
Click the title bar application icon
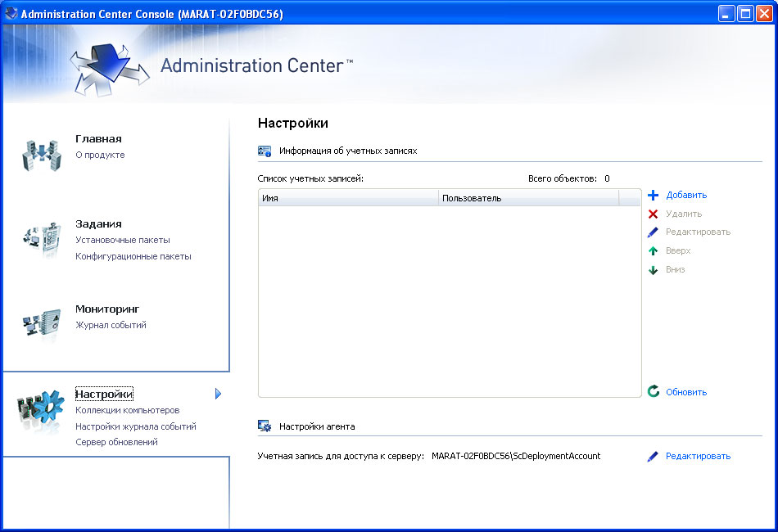(x=11, y=13)
